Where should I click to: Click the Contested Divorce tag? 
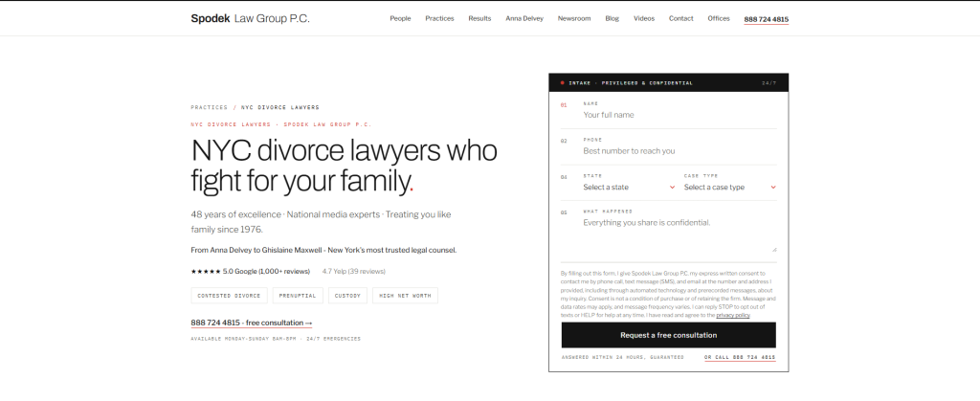tap(229, 296)
